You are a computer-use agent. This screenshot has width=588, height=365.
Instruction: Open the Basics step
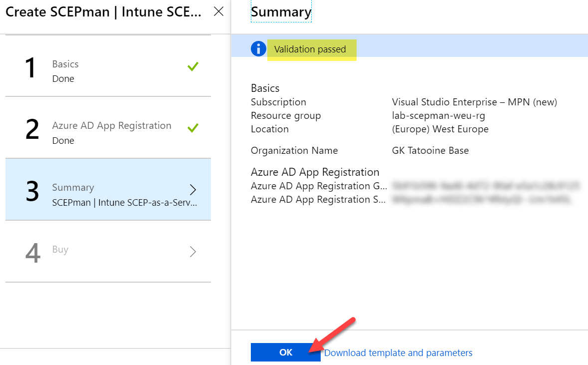point(65,64)
